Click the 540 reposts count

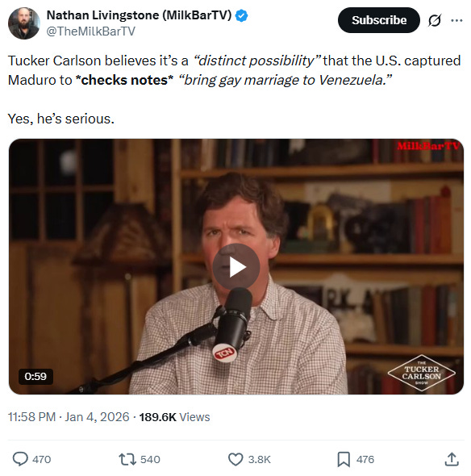coord(150,459)
